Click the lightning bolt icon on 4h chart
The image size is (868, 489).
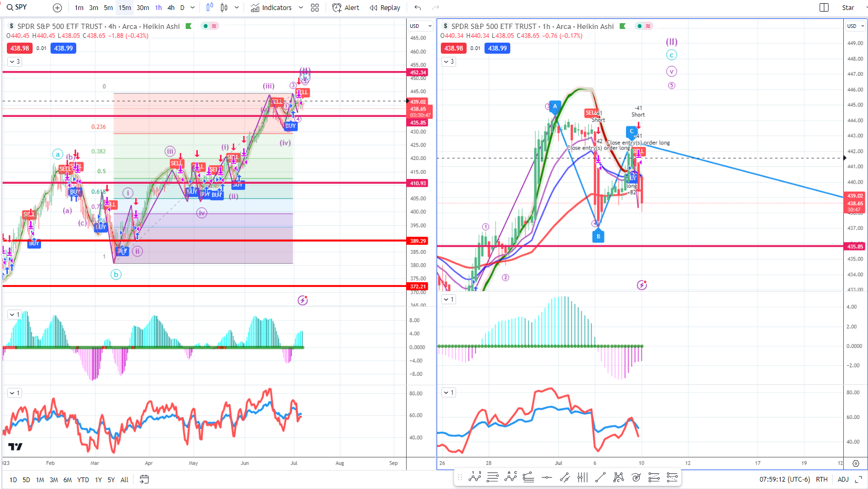pyautogui.click(x=302, y=301)
